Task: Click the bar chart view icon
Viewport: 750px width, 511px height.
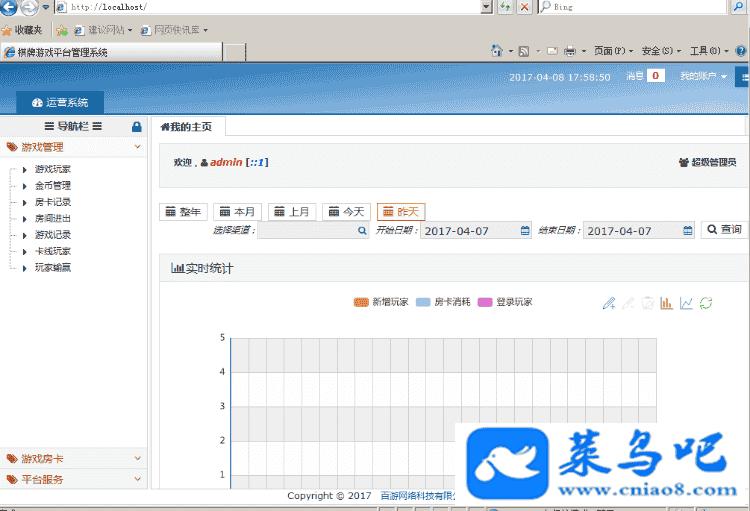Action: 666,303
